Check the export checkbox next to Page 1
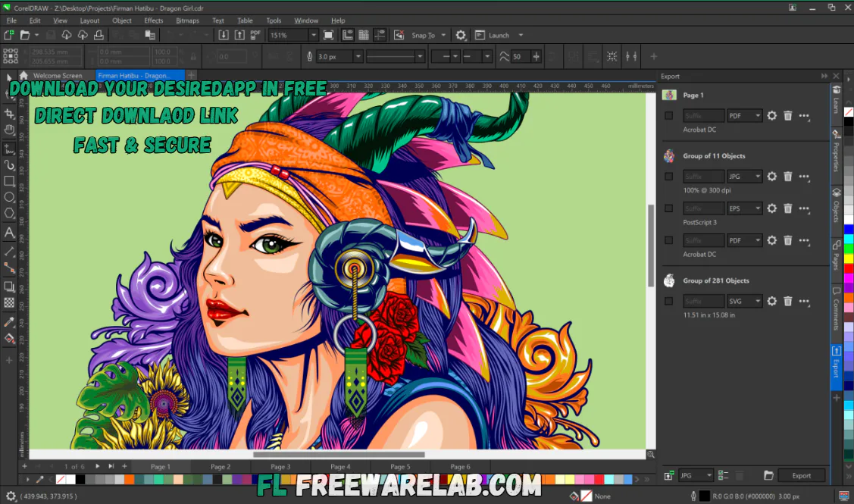The height and width of the screenshot is (504, 854). click(x=670, y=115)
